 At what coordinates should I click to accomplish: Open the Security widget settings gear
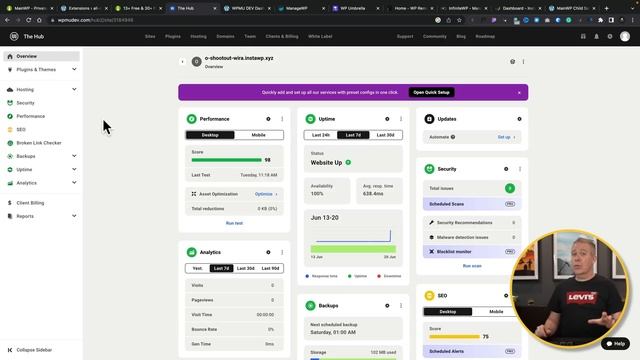coord(506,169)
